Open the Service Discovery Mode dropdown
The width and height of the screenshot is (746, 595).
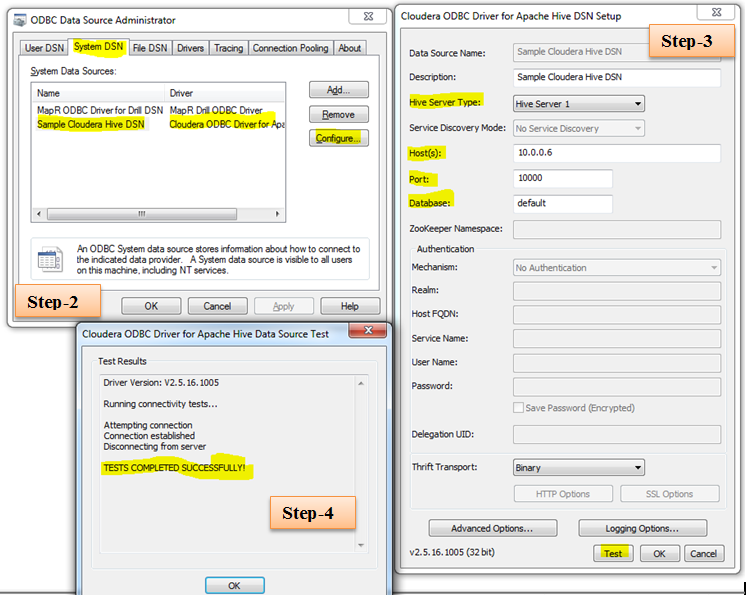pos(579,128)
